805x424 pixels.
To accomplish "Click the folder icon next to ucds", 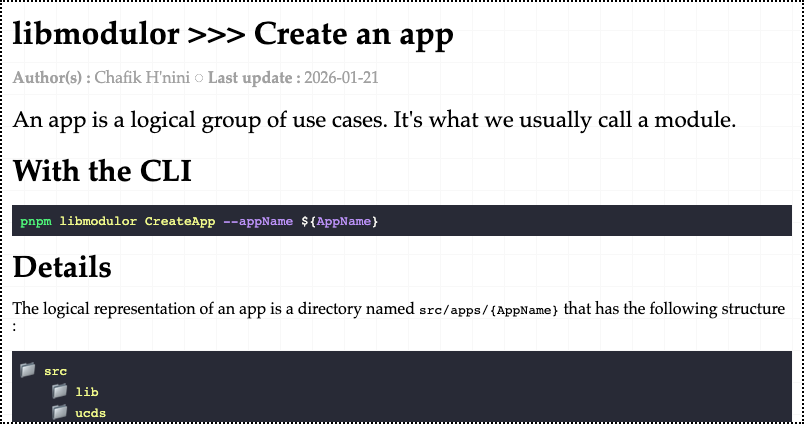I will (59, 412).
